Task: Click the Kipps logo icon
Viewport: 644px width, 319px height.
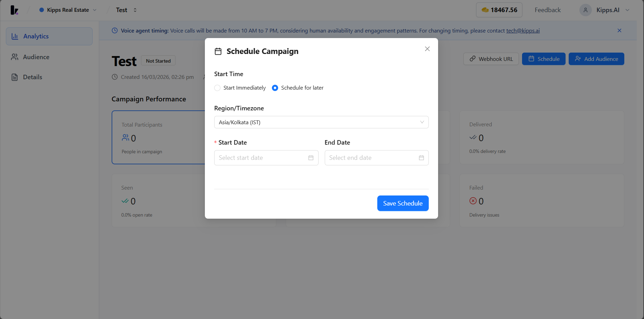Action: pyautogui.click(x=14, y=10)
